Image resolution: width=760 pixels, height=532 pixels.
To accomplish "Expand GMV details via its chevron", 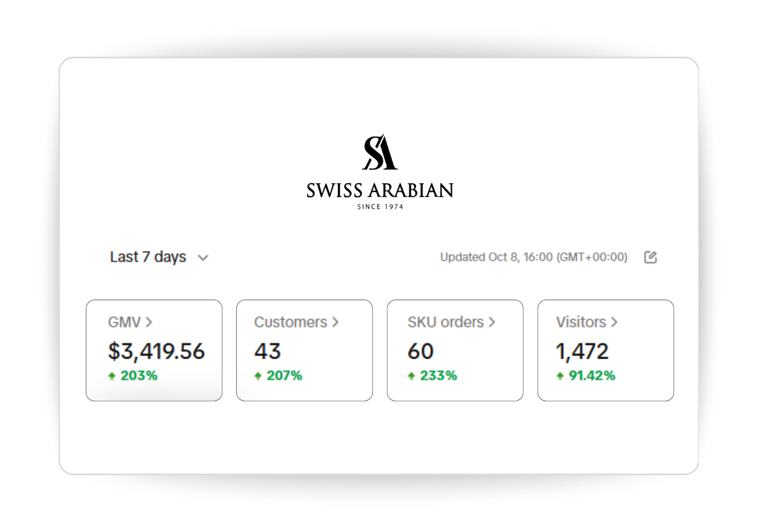I will (149, 322).
